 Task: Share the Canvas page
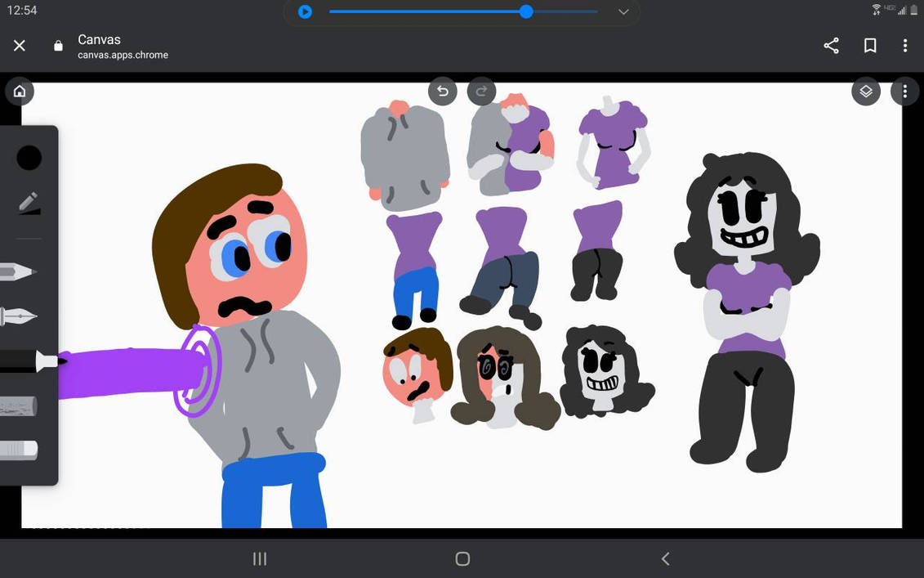click(831, 46)
